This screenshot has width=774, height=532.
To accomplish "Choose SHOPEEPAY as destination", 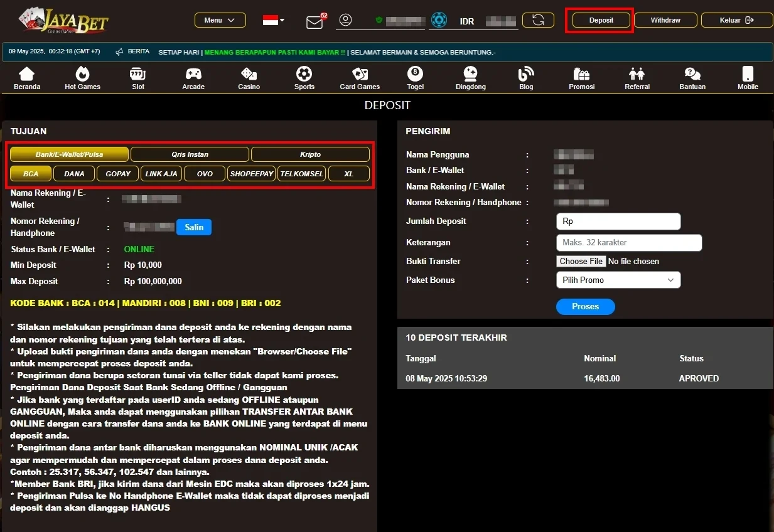I will point(252,174).
